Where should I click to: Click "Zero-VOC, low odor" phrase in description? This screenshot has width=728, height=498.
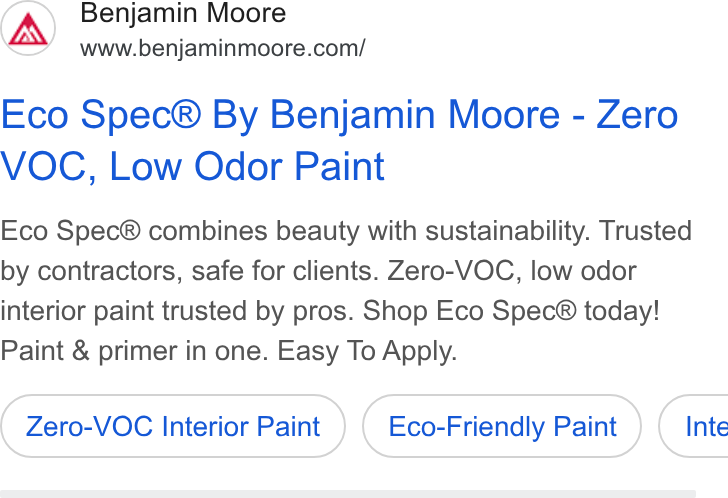click(x=512, y=271)
